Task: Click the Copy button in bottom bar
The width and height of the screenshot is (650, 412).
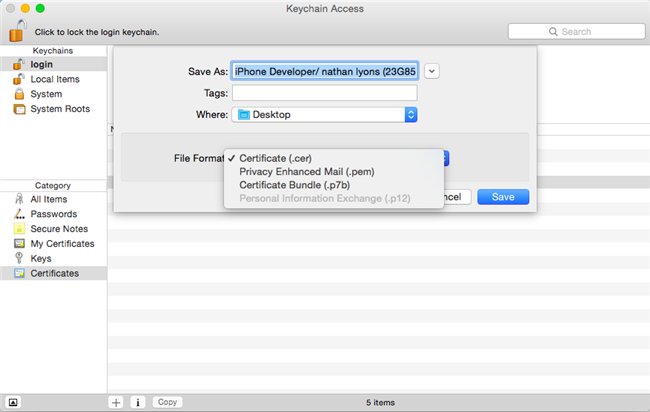Action: coord(167,402)
